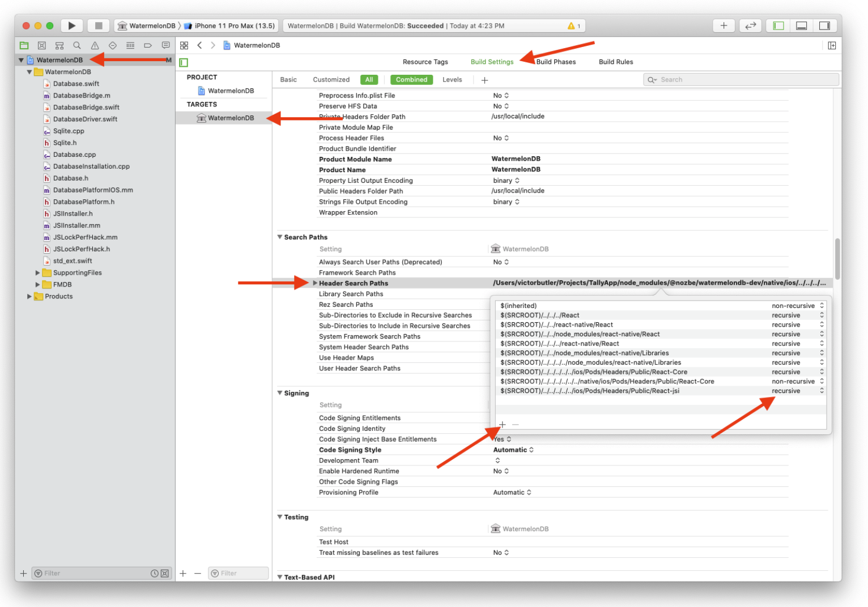
Task: Open the Report navigator speech-bubble icon
Action: [165, 45]
